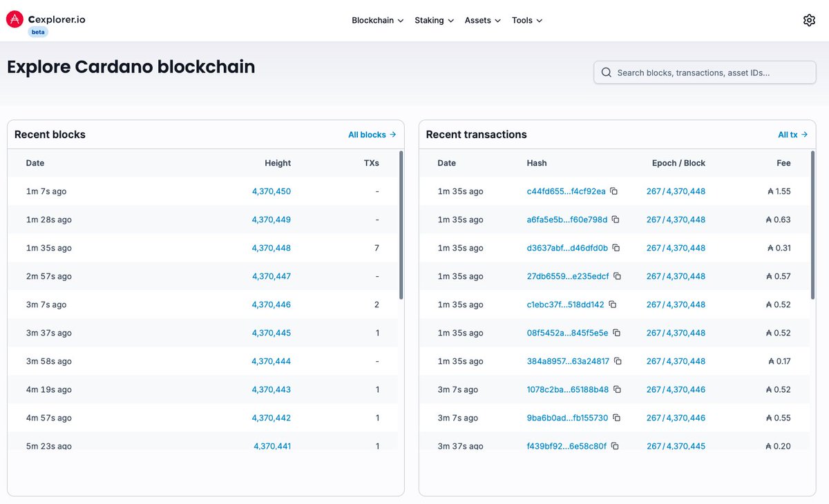Open block height 4,370,444
This screenshot has height=504, width=829.
coord(271,361)
